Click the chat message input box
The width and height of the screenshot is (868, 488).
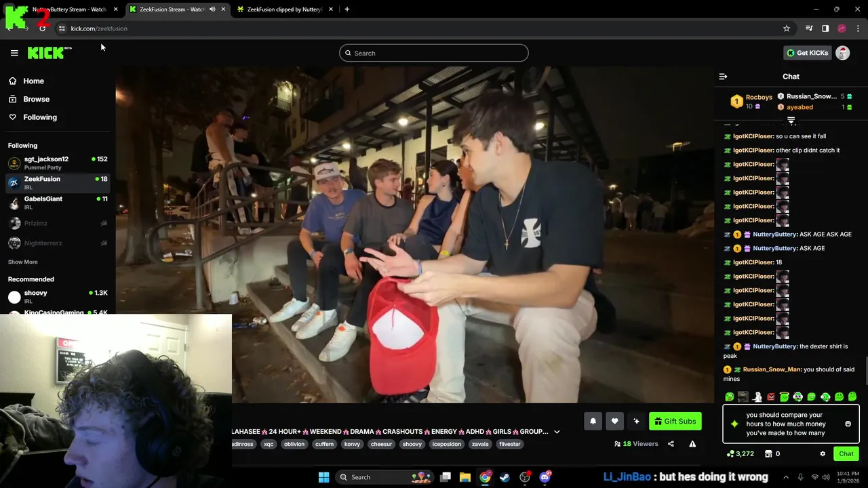click(x=791, y=424)
